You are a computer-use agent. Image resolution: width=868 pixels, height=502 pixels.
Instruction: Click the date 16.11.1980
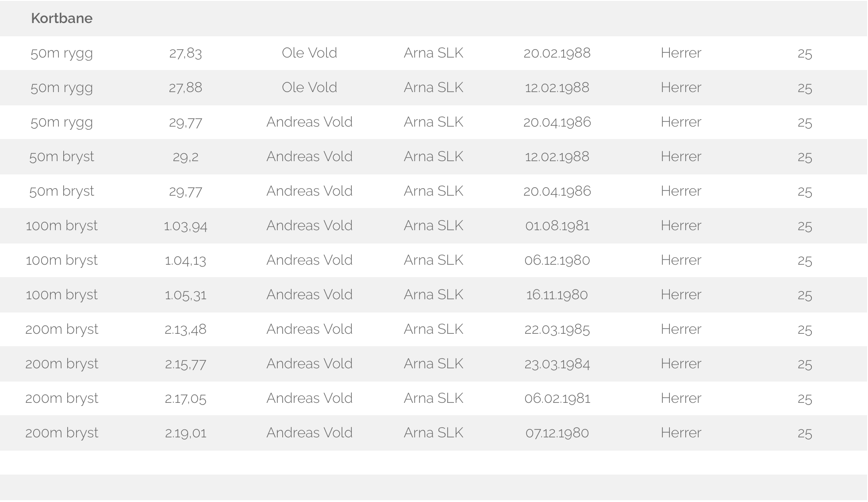[x=557, y=295]
